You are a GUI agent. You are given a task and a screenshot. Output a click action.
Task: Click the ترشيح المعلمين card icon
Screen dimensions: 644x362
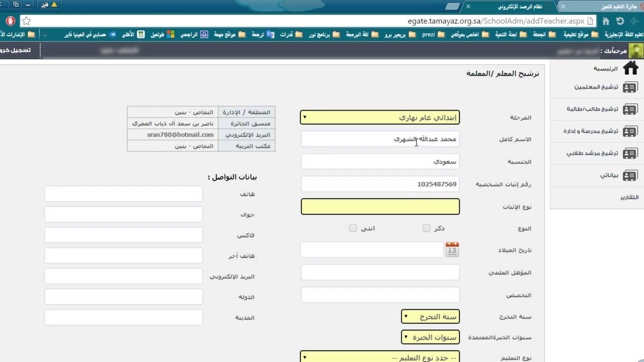[x=630, y=87]
